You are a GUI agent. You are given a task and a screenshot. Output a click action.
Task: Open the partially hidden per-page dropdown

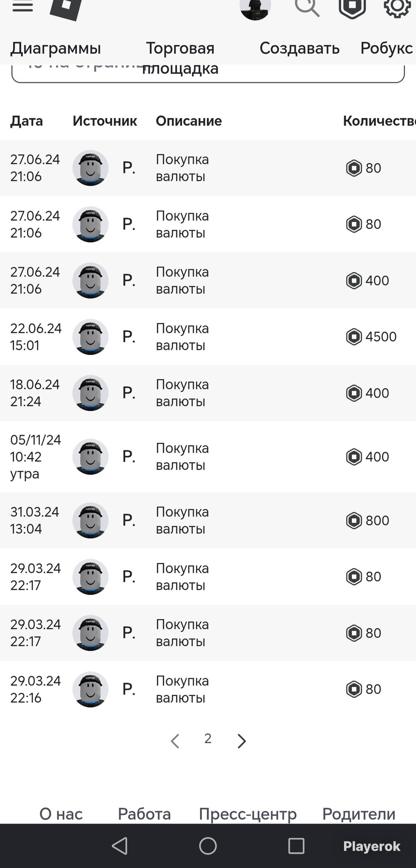pyautogui.click(x=208, y=74)
